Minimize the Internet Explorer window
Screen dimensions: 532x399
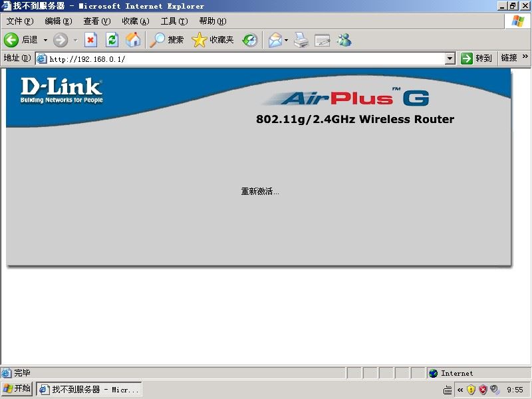tap(503, 6)
